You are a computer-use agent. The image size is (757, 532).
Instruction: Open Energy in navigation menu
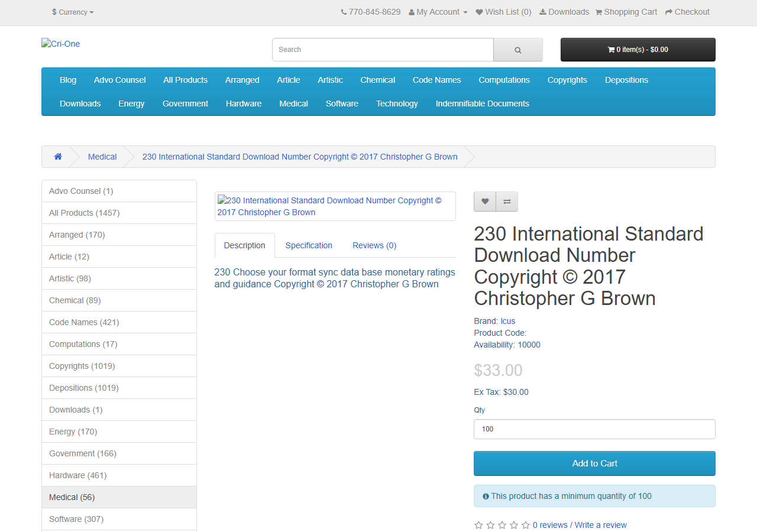pos(131,103)
